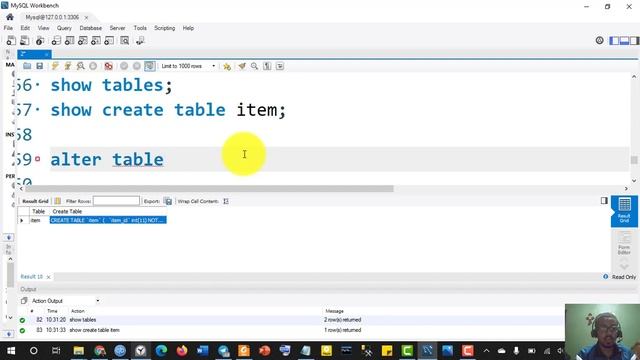The height and width of the screenshot is (360, 640).
Task: Toggle bottom output panel visibility
Action: point(624,40)
